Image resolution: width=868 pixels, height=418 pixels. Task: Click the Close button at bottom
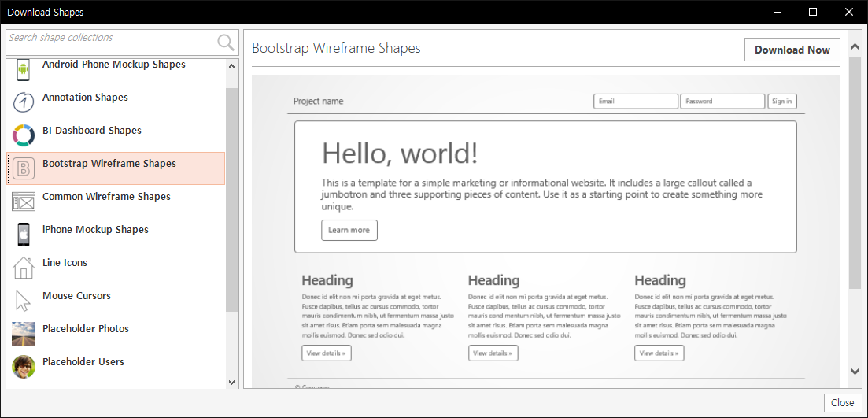[843, 402]
